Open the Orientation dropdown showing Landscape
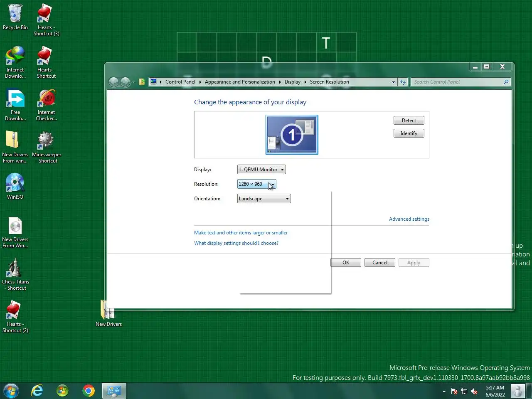Image resolution: width=532 pixels, height=399 pixels. pyautogui.click(x=264, y=199)
